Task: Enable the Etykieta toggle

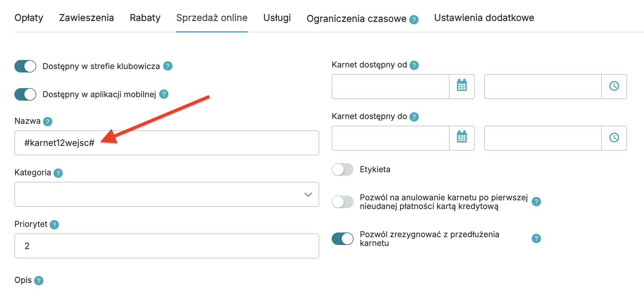Action: 343,169
